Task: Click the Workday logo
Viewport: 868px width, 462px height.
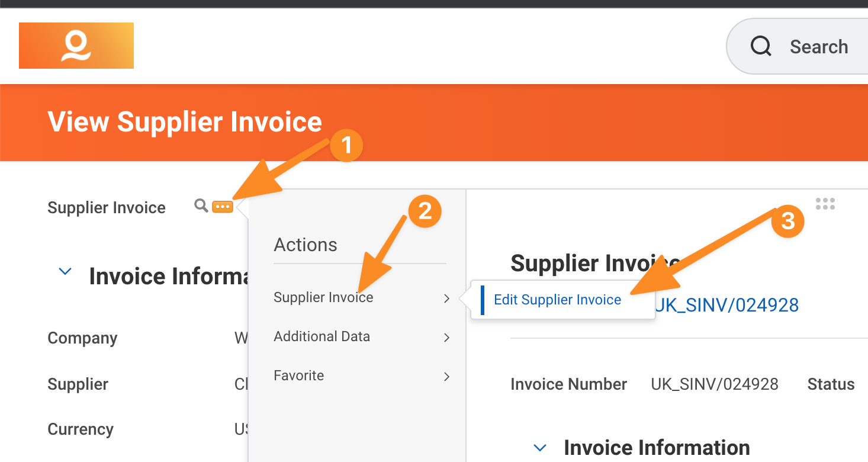Action: pyautogui.click(x=76, y=46)
